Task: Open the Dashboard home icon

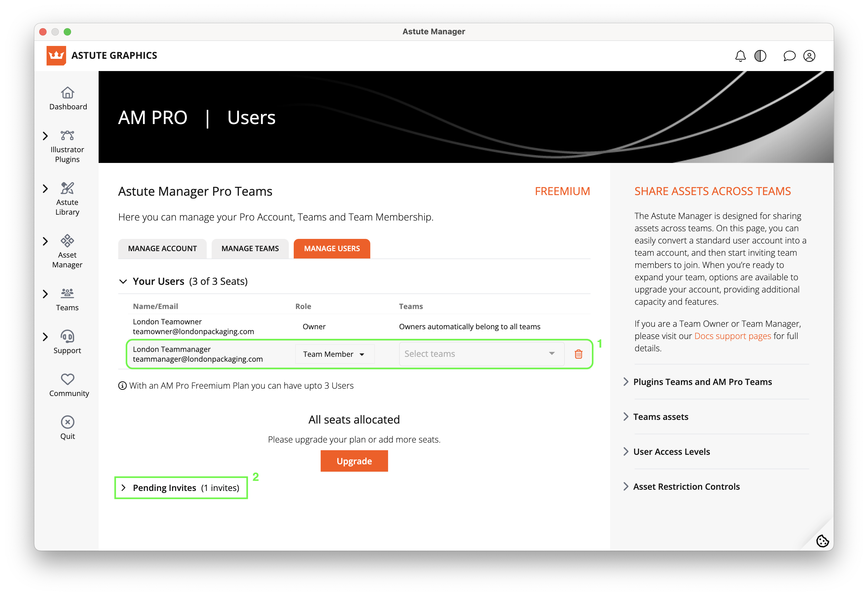Action: [67, 92]
